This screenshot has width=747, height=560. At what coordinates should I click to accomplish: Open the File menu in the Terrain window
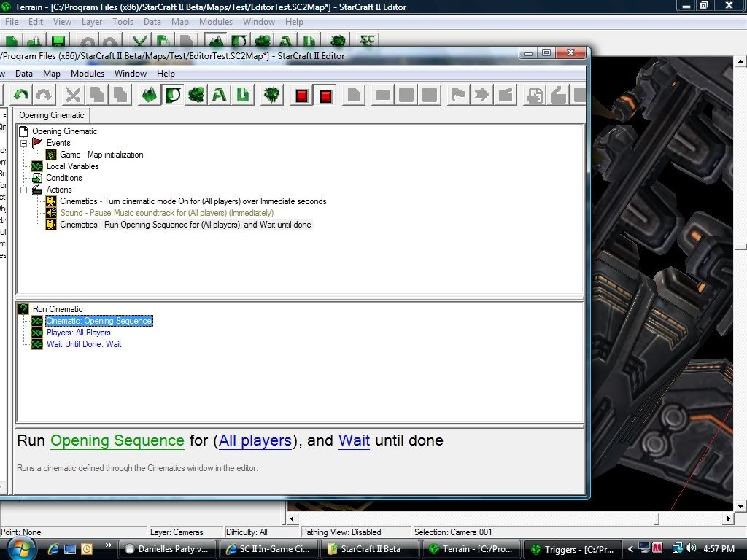click(12, 22)
